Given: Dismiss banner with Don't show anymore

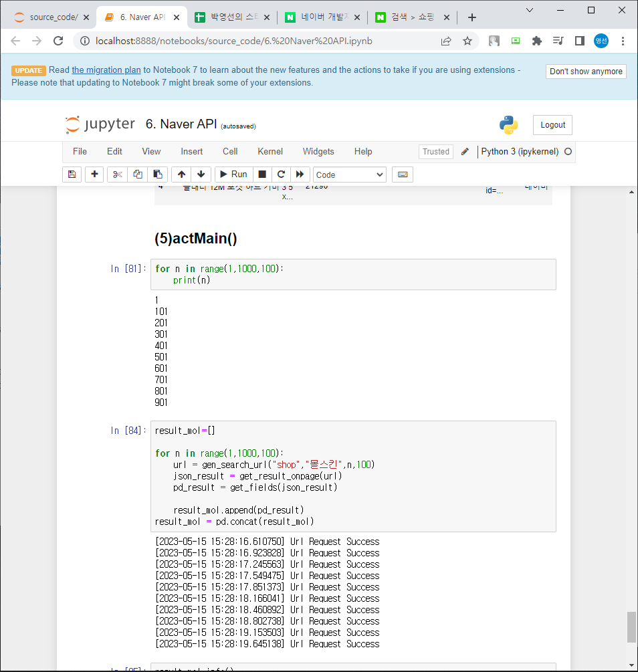Looking at the screenshot, I should [x=586, y=72].
